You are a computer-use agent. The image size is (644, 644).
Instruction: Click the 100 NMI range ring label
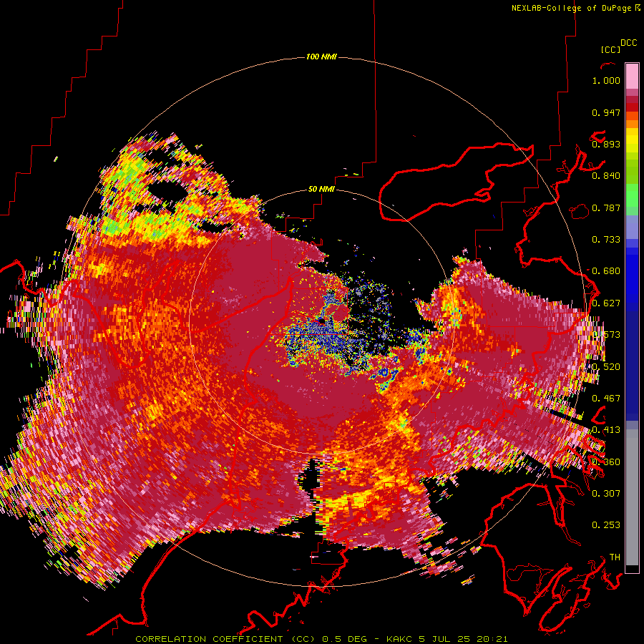pyautogui.click(x=321, y=57)
